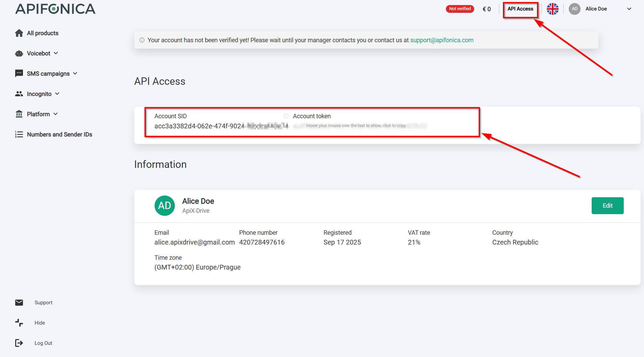The image size is (644, 357).
Task: Open Numbers and Sender IDs menu item
Action: pos(59,134)
